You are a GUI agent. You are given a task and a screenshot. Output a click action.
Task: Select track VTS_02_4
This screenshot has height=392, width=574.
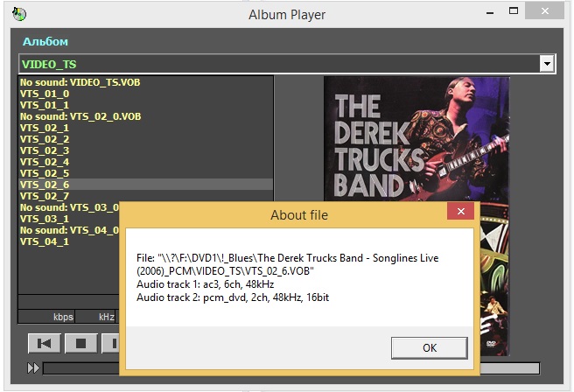(146, 162)
